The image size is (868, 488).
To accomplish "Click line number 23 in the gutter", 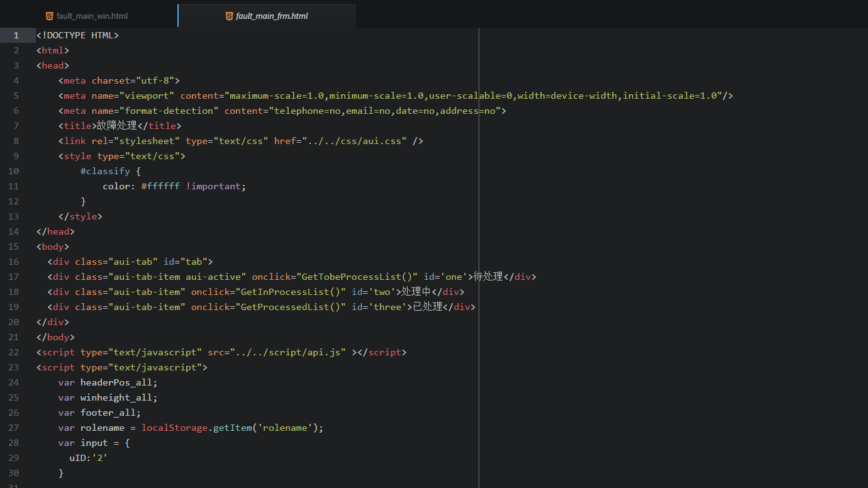I will (x=14, y=367).
